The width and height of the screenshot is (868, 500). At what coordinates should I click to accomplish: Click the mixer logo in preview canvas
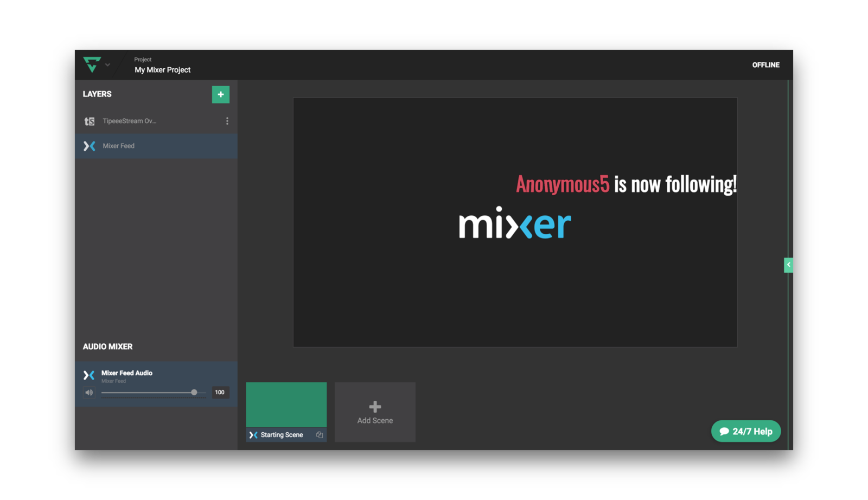[515, 223]
